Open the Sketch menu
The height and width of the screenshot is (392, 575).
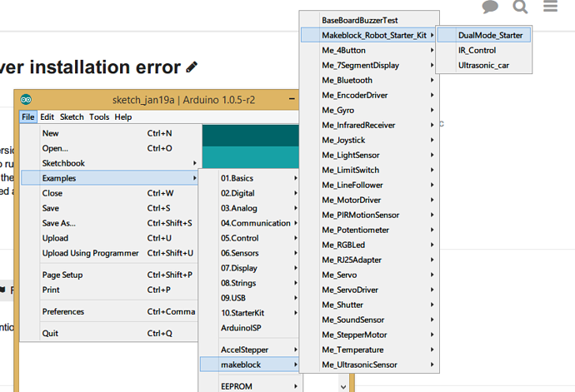[x=72, y=117]
